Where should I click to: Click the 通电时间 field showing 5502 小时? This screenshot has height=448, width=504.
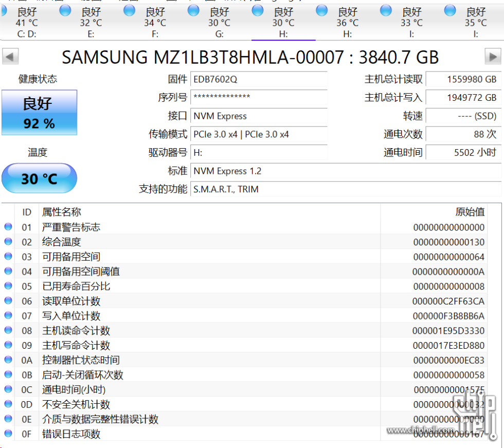(463, 152)
